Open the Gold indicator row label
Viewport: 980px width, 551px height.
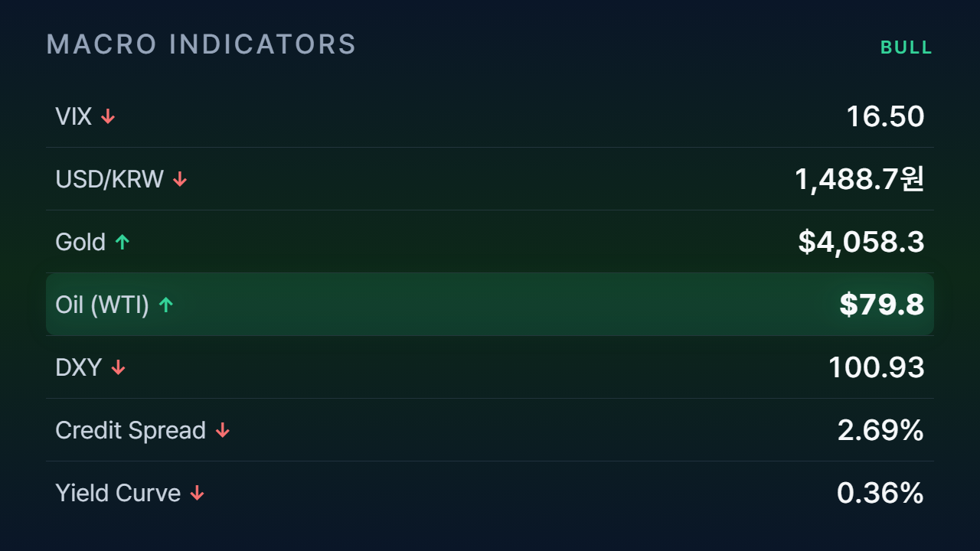tap(80, 242)
